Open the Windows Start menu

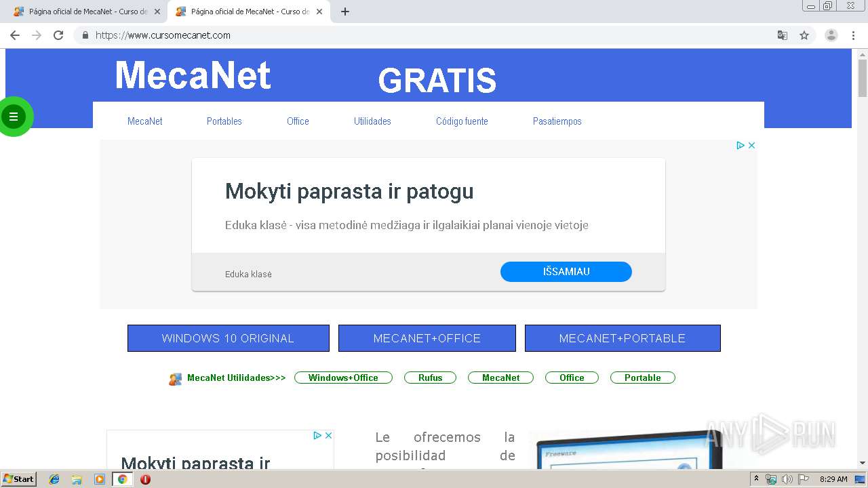(x=18, y=479)
